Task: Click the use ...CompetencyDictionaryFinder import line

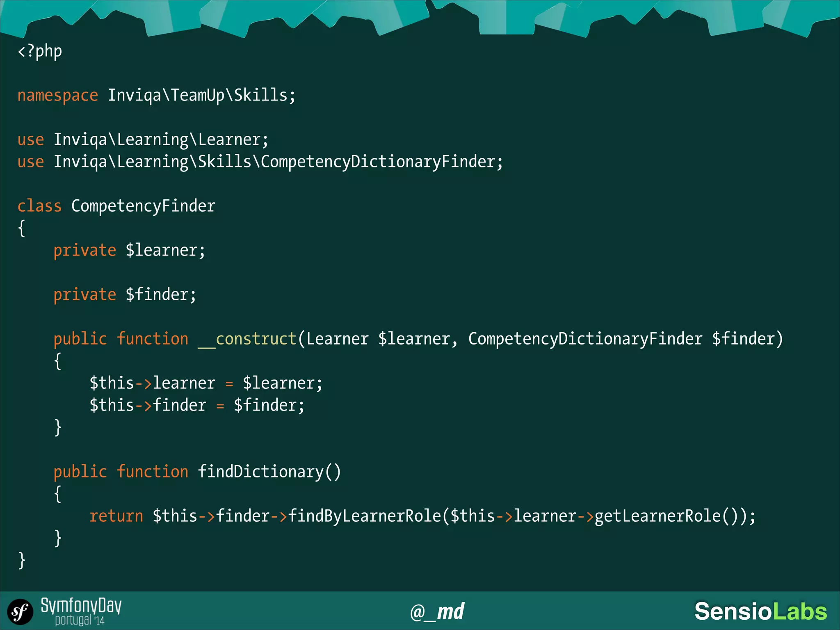Action: (x=260, y=162)
